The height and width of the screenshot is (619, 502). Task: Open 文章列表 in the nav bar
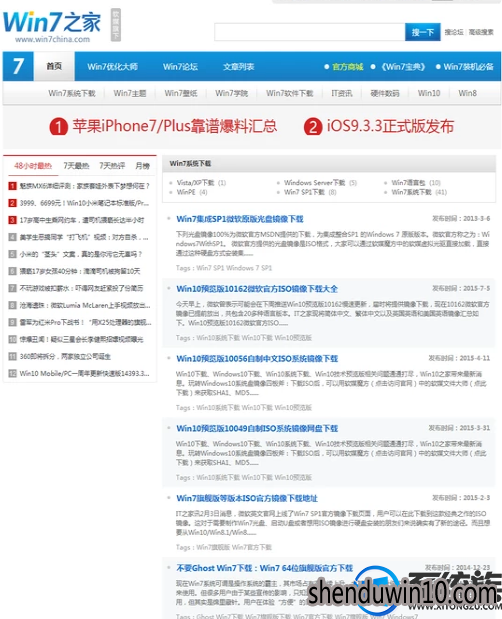(x=238, y=67)
